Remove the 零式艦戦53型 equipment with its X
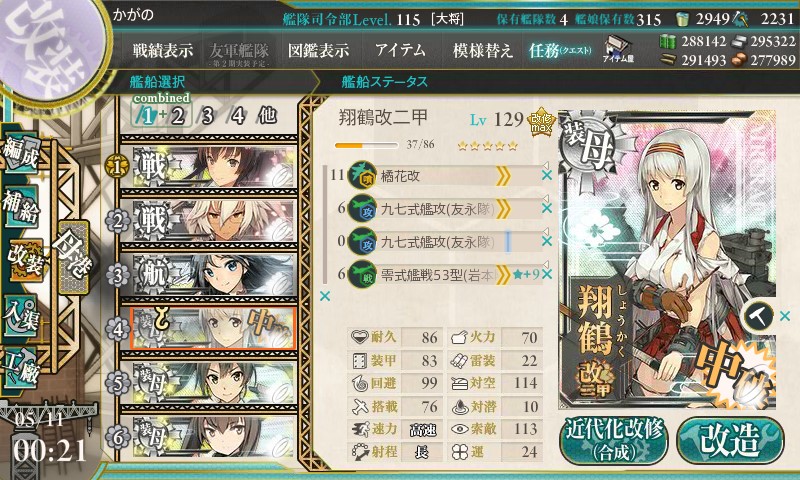The height and width of the screenshot is (480, 800). 547,274
